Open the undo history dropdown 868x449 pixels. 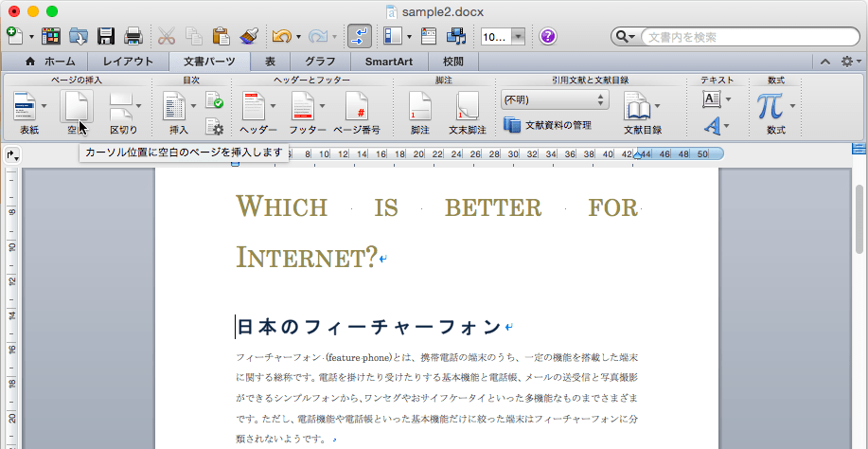(x=299, y=37)
